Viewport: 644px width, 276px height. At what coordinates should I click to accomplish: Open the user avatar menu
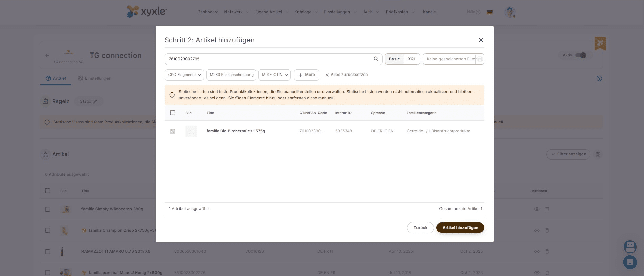point(510,12)
